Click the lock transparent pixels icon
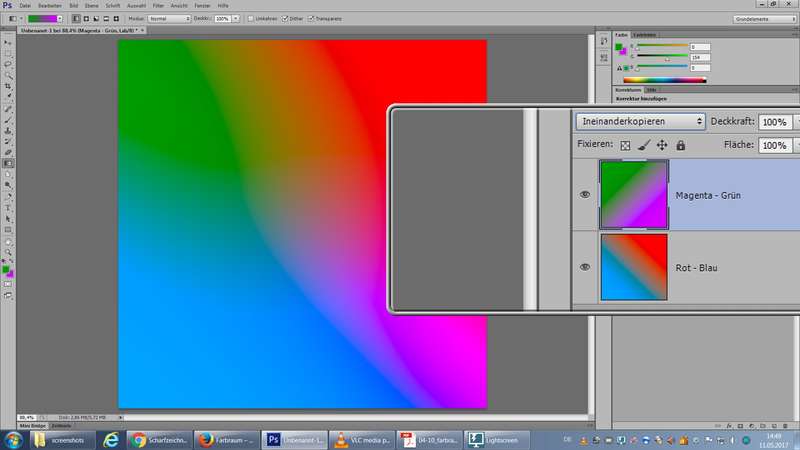The height and width of the screenshot is (450, 800). 626,145
